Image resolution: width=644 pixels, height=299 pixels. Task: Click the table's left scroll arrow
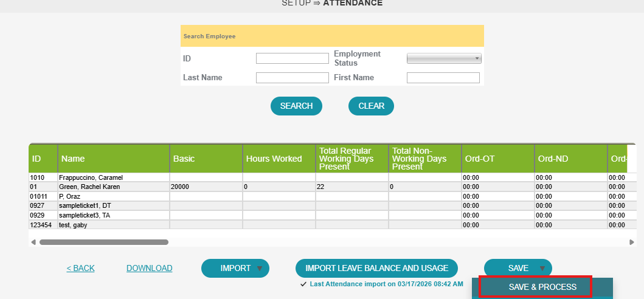tap(33, 242)
